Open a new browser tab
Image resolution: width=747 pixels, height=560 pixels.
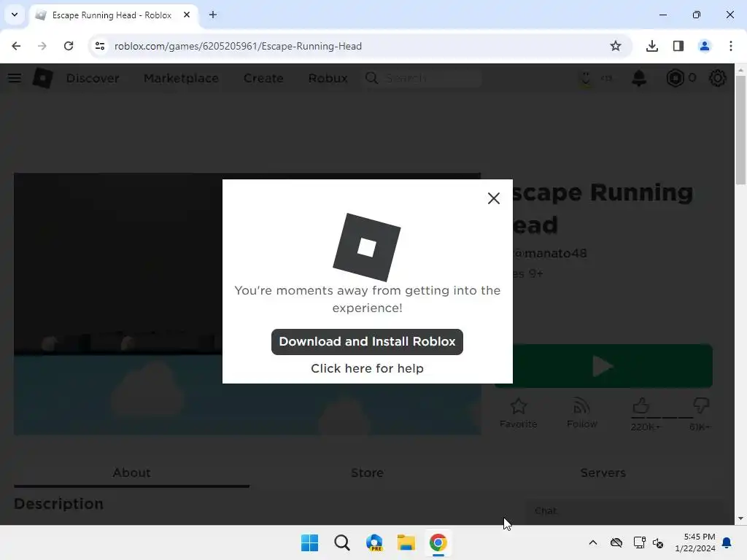pos(213,15)
